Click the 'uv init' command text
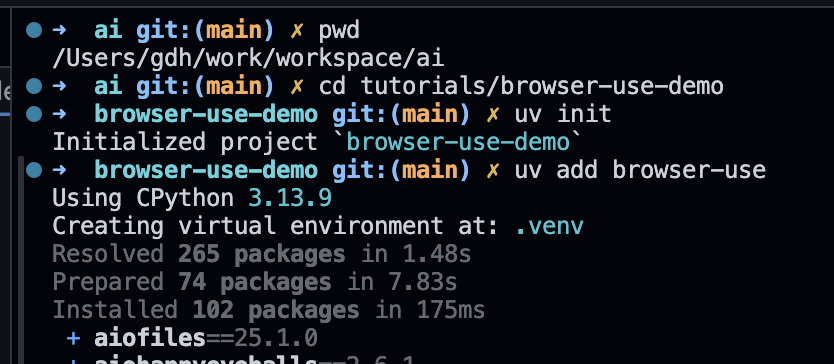834x364 pixels. point(562,114)
